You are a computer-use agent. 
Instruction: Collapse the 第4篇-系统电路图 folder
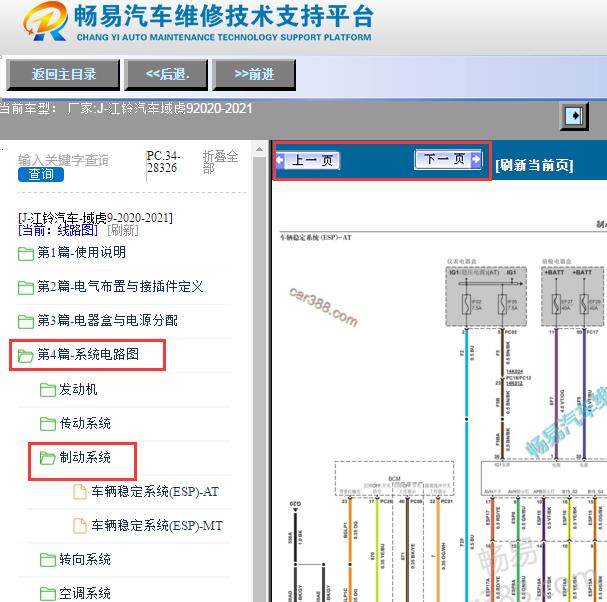pyautogui.click(x=88, y=355)
